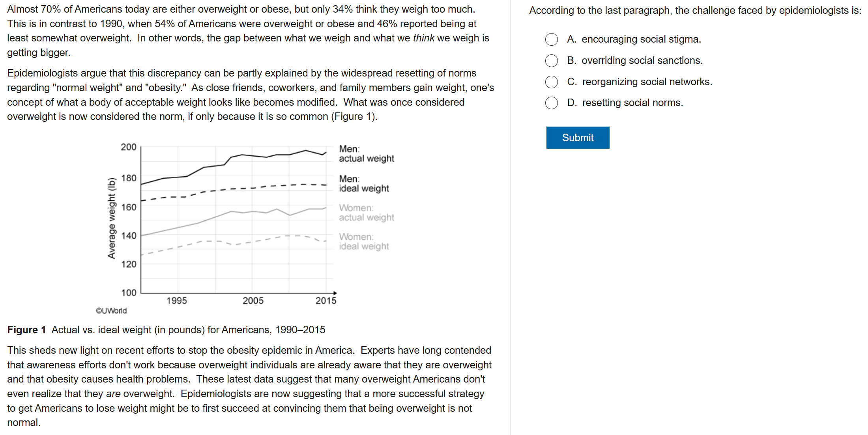The width and height of the screenshot is (868, 435).
Task: Click the "(Figure 1)" reference in second paragraph
Action: pyautogui.click(x=354, y=117)
